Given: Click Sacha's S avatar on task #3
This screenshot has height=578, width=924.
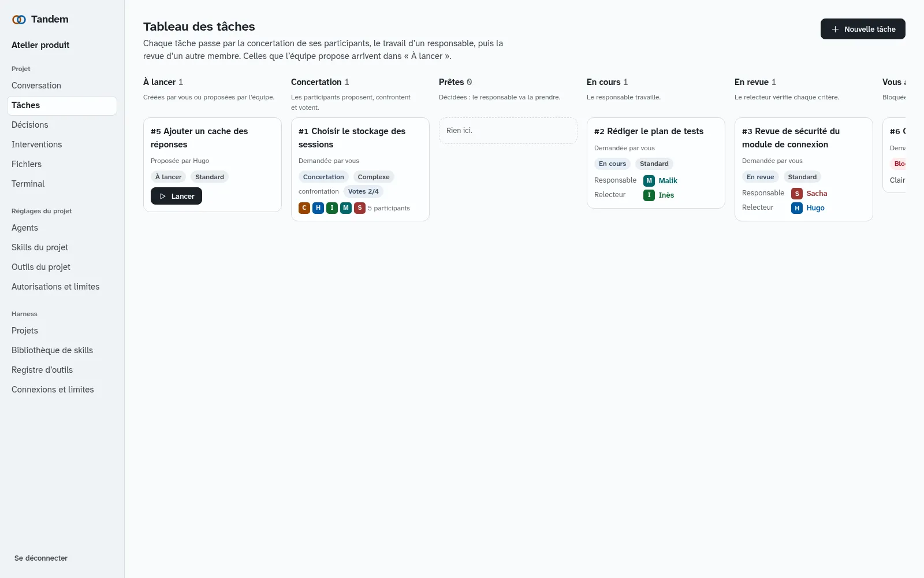Looking at the screenshot, I should (x=797, y=194).
